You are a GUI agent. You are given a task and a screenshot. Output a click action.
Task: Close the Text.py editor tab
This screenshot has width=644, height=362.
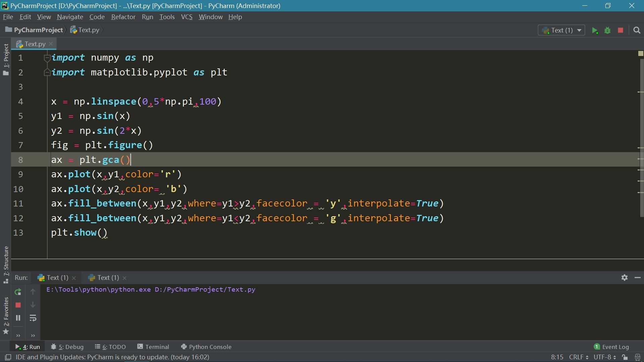click(x=51, y=44)
